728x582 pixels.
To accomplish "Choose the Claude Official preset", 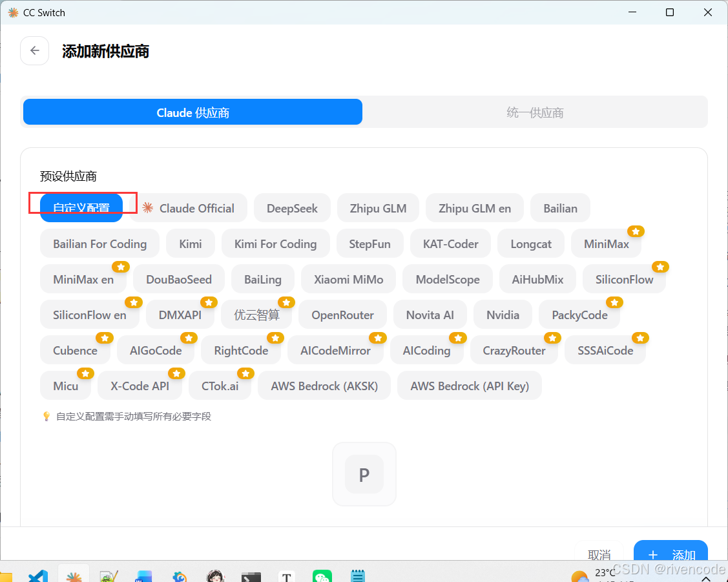I will (x=189, y=208).
